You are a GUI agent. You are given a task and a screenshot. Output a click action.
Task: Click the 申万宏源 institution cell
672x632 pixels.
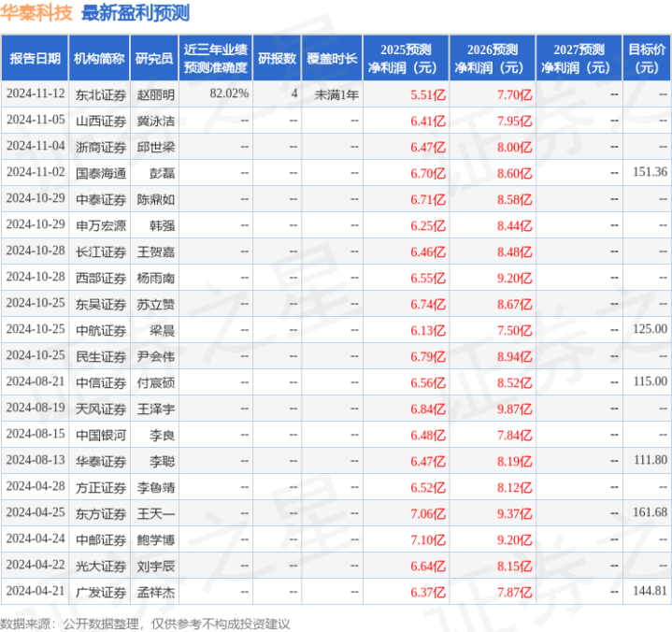point(101,225)
